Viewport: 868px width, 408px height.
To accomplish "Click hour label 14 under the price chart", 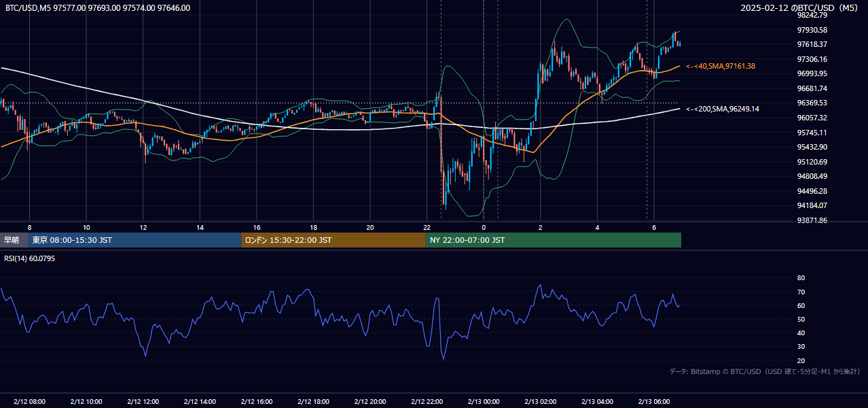I will pyautogui.click(x=200, y=227).
